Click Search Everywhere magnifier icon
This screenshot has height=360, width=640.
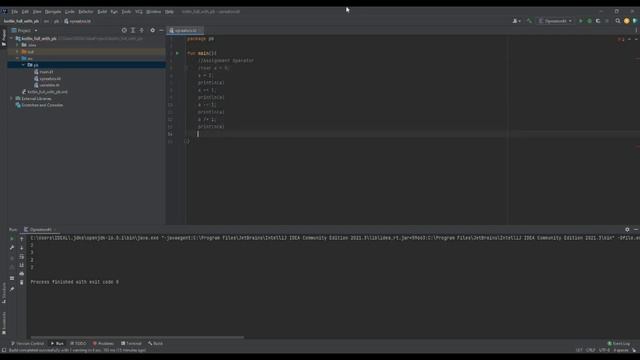[x=618, y=21]
